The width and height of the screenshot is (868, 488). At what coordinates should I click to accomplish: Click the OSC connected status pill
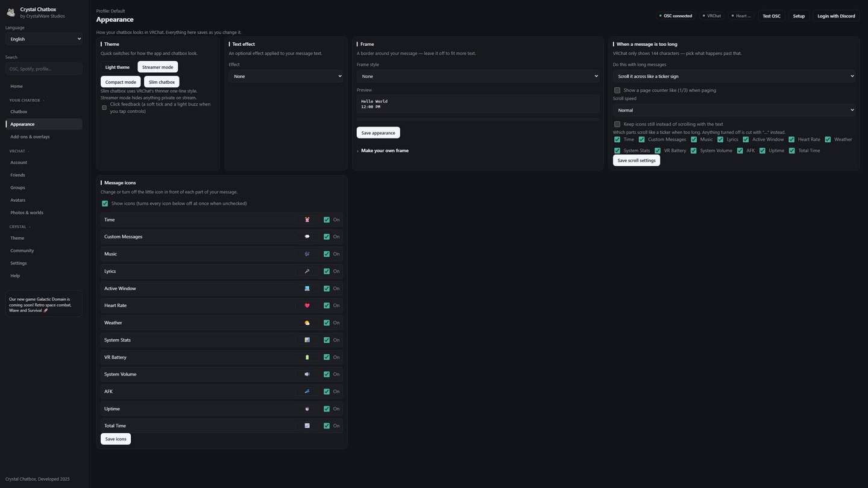[676, 16]
